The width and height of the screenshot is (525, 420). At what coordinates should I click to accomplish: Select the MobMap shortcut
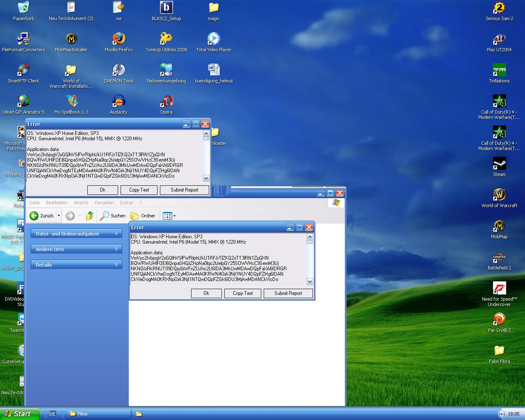[499, 229]
